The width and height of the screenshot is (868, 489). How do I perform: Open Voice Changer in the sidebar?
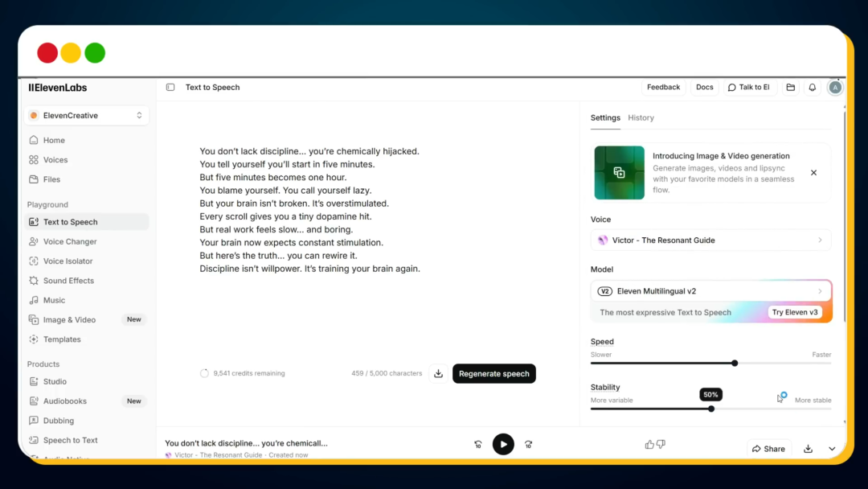70,241
